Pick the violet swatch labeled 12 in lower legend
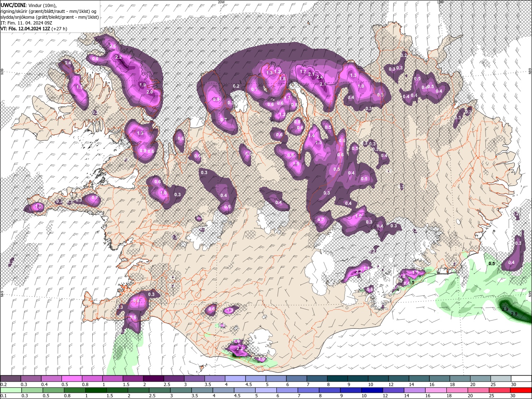Viewport: 532px width, 399px height. 393,390
